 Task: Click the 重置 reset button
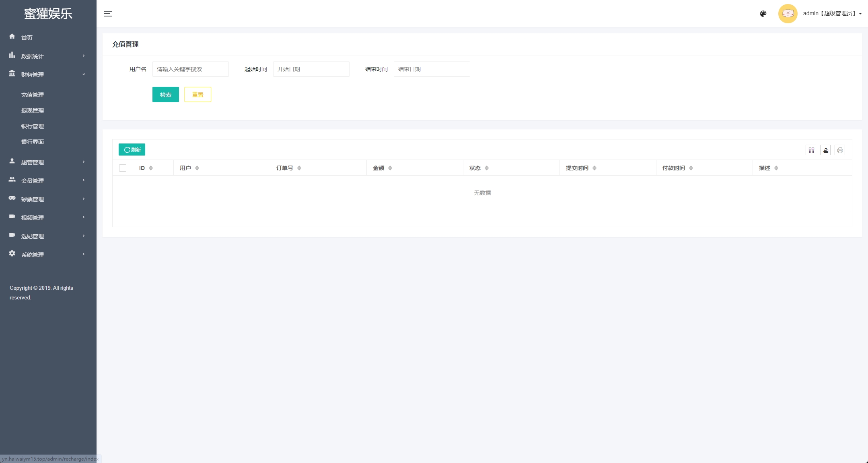tap(198, 95)
